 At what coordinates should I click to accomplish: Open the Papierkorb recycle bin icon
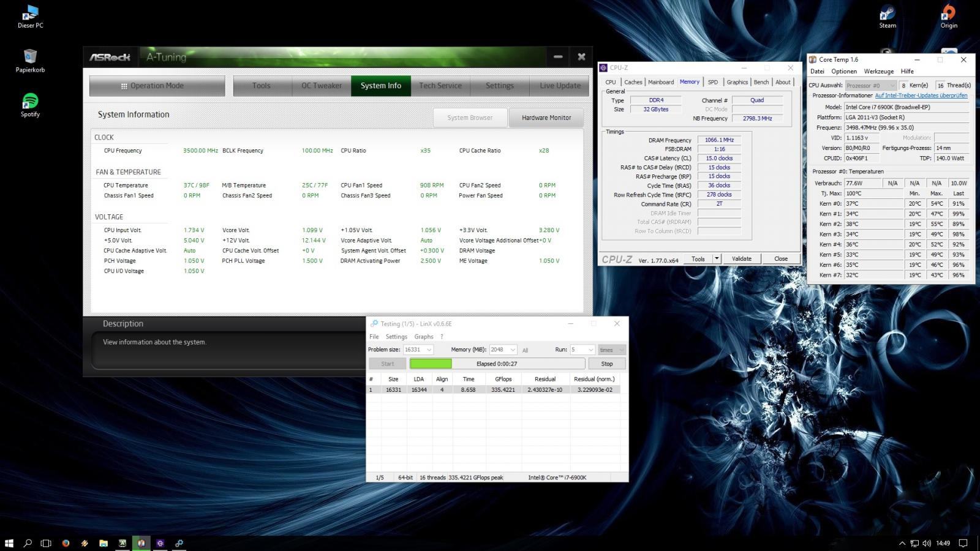pyautogui.click(x=30, y=61)
